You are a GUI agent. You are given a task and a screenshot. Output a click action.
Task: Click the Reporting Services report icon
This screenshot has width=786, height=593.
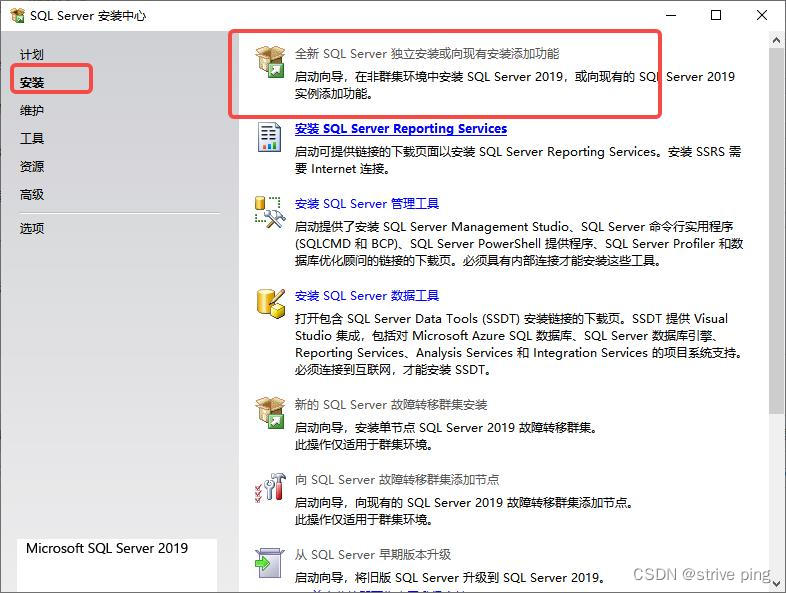click(270, 137)
